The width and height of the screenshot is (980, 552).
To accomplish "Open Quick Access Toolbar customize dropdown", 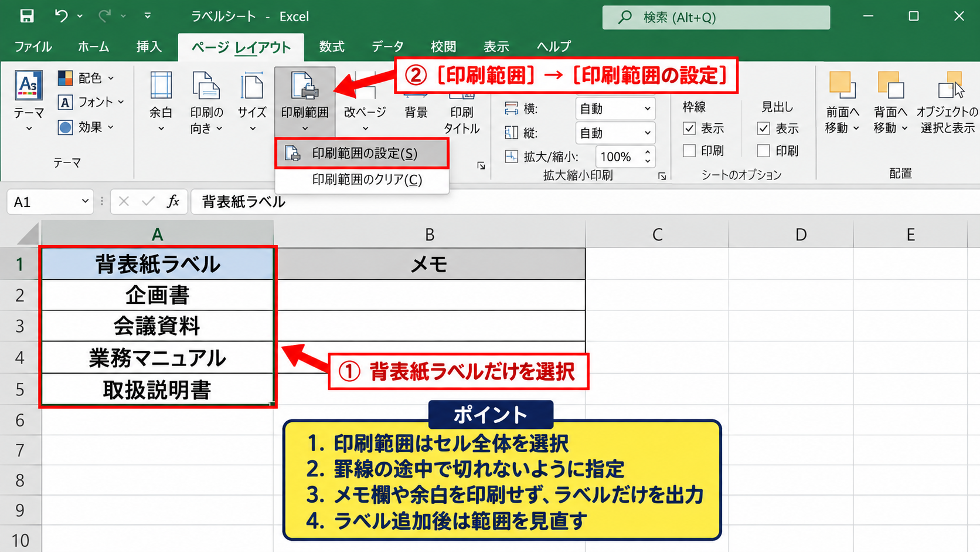I will pyautogui.click(x=148, y=16).
